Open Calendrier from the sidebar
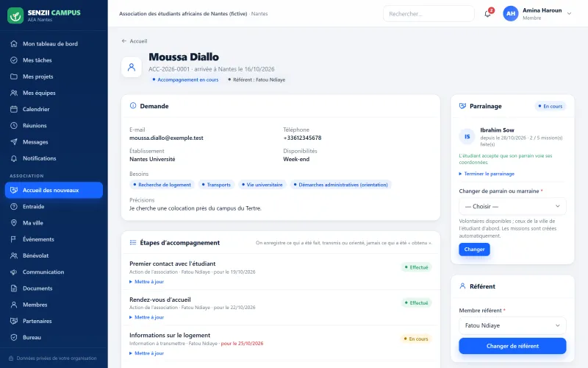The height and width of the screenshot is (368, 588). pyautogui.click(x=54, y=109)
